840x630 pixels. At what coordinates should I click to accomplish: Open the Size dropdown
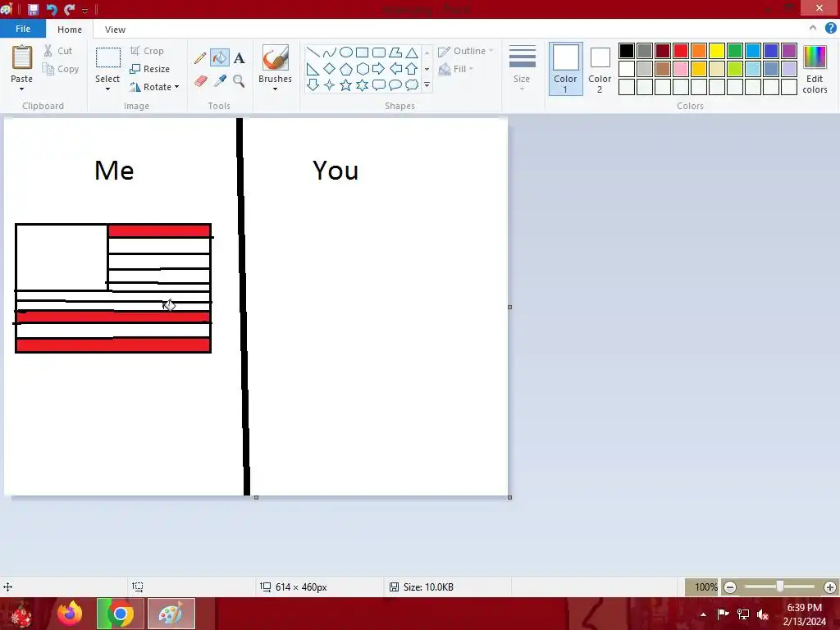coord(522,68)
